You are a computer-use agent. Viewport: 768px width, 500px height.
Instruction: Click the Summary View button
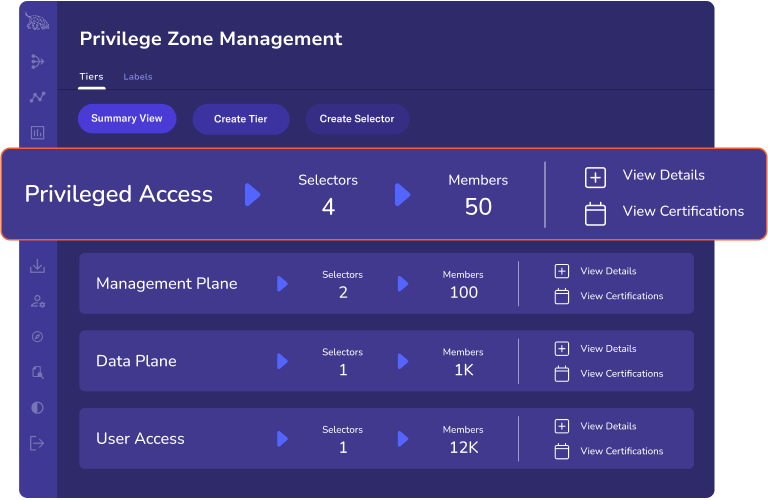tap(127, 119)
